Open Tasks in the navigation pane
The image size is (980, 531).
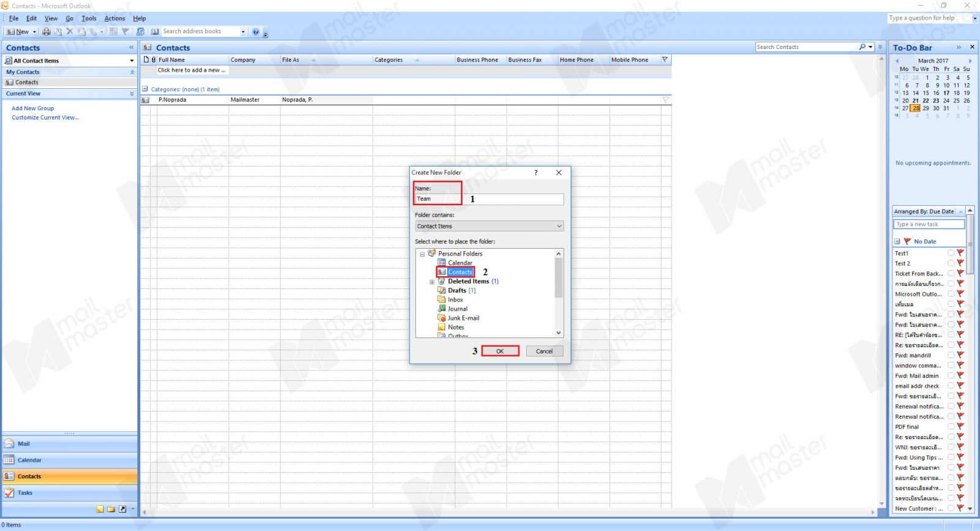(70, 492)
